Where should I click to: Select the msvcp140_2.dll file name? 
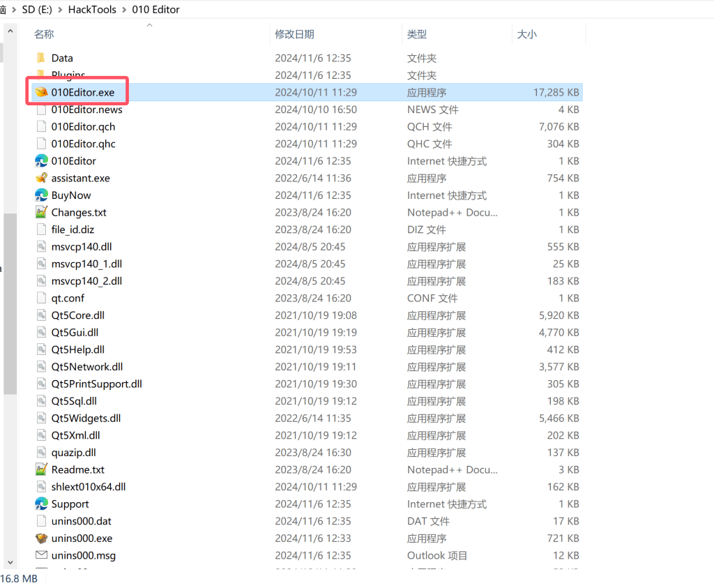(86, 281)
